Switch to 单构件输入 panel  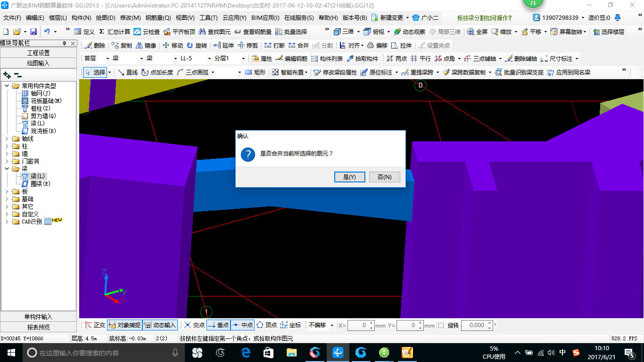[x=39, y=317]
